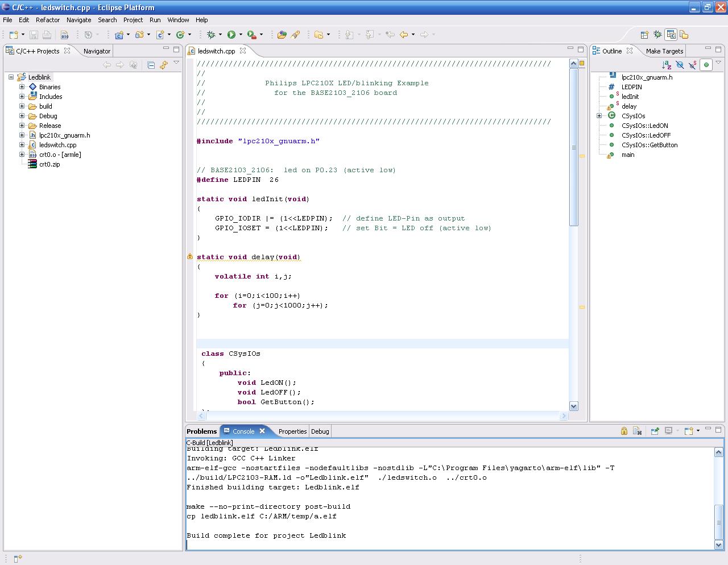The image size is (728, 565).
Task: Click the yellow warning marker beside delay function
Action: coord(190,257)
